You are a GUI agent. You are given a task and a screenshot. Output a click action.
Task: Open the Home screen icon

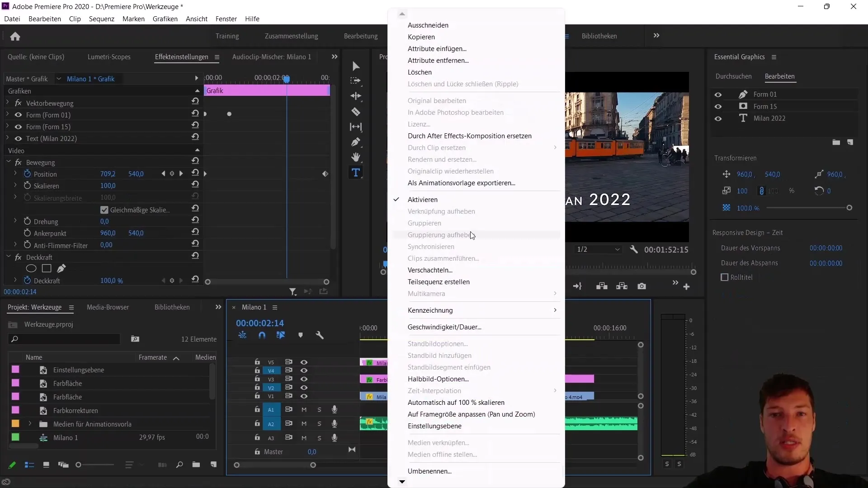[15, 36]
